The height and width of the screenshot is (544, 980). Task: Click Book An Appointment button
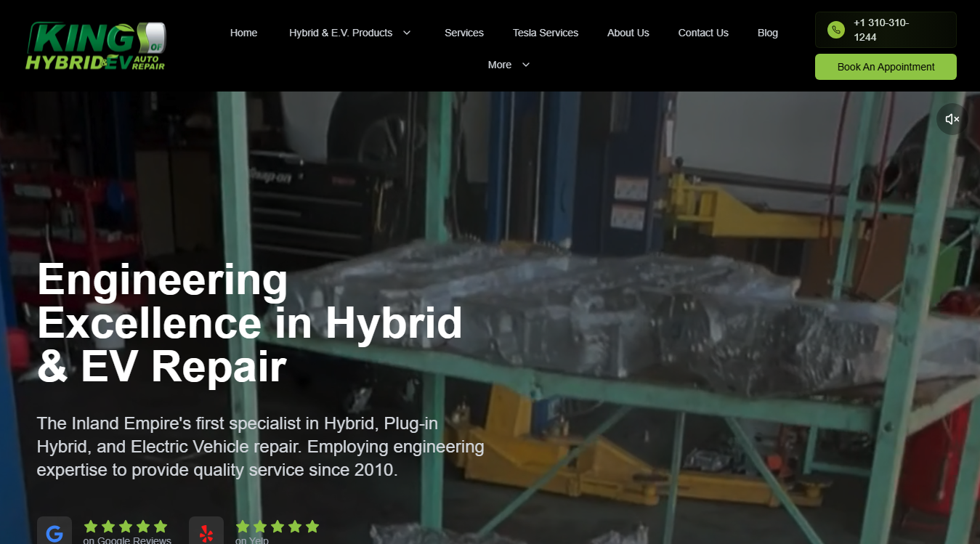(886, 67)
